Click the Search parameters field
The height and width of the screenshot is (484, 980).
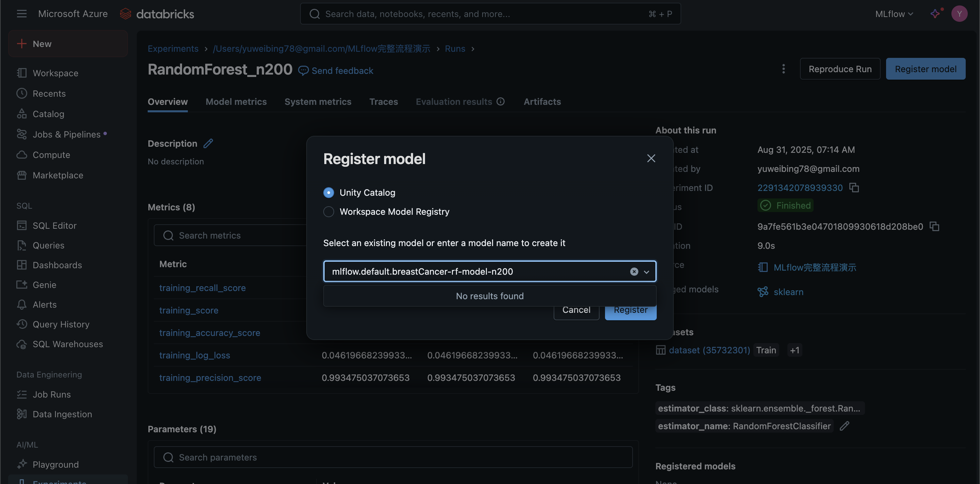tap(393, 457)
